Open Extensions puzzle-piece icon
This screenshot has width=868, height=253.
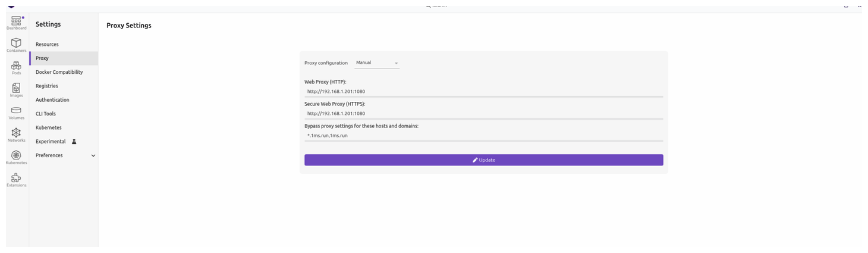pyautogui.click(x=16, y=179)
